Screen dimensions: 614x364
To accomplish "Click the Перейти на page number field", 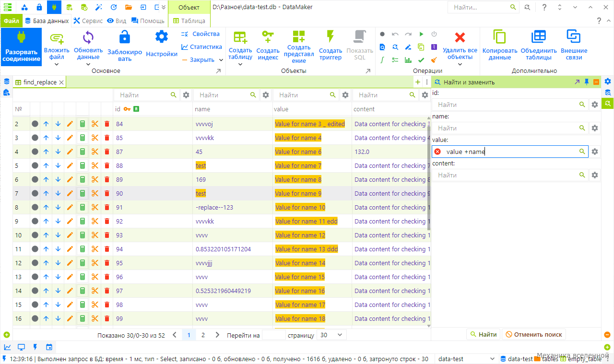I will click(x=274, y=335).
